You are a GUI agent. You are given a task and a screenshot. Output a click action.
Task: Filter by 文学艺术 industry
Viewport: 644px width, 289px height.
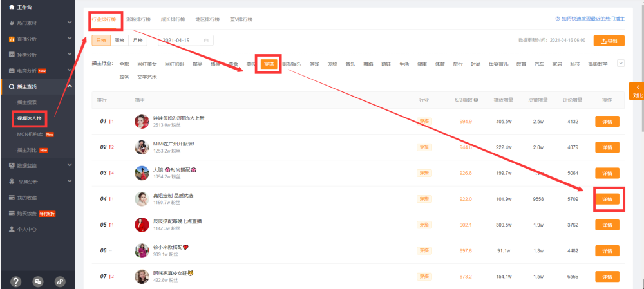click(x=147, y=77)
